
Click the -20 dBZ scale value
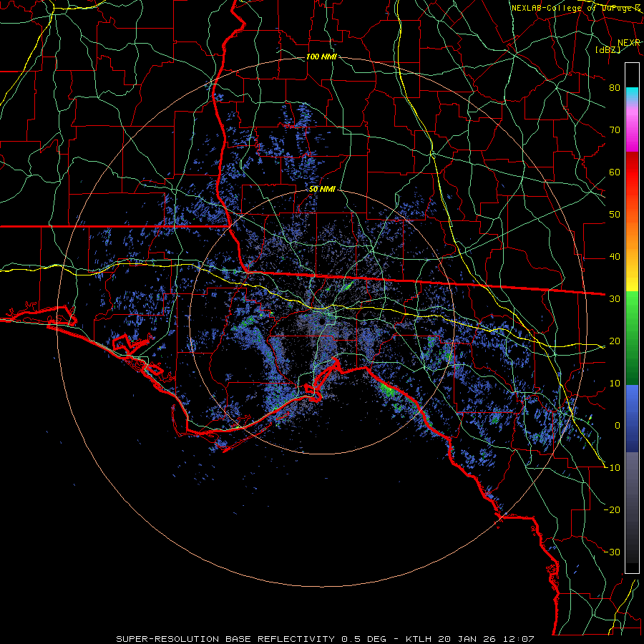point(612,510)
